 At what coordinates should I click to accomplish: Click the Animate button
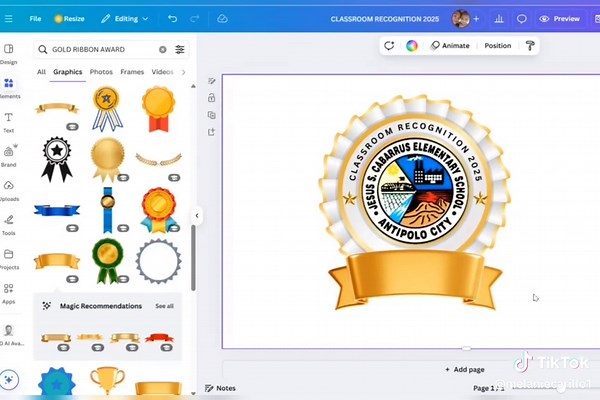tap(450, 46)
